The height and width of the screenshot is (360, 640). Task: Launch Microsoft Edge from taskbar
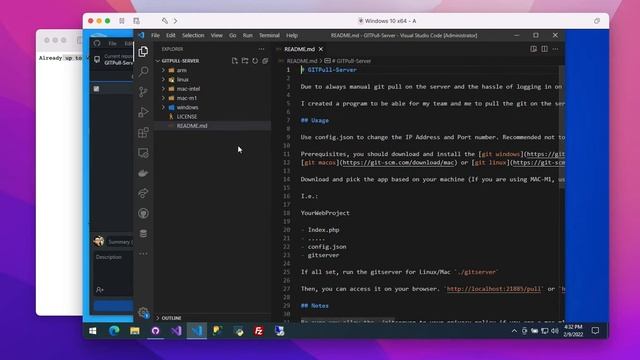click(x=114, y=331)
